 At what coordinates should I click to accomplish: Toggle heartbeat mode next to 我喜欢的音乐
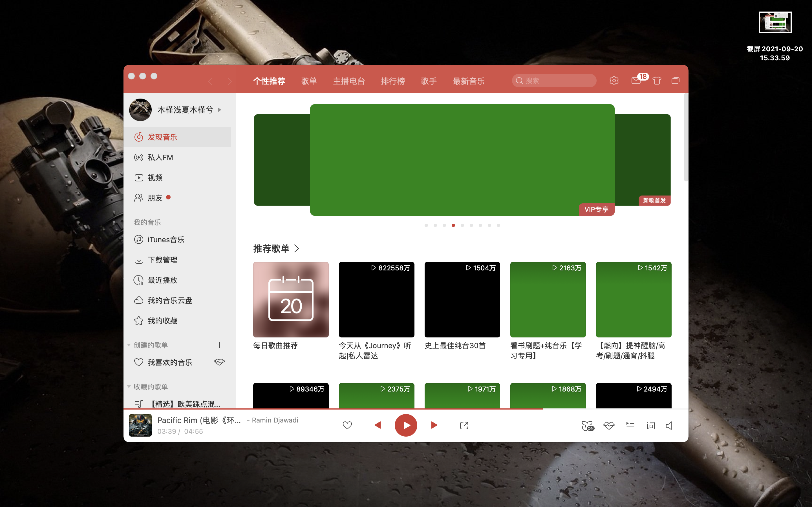pos(219,362)
